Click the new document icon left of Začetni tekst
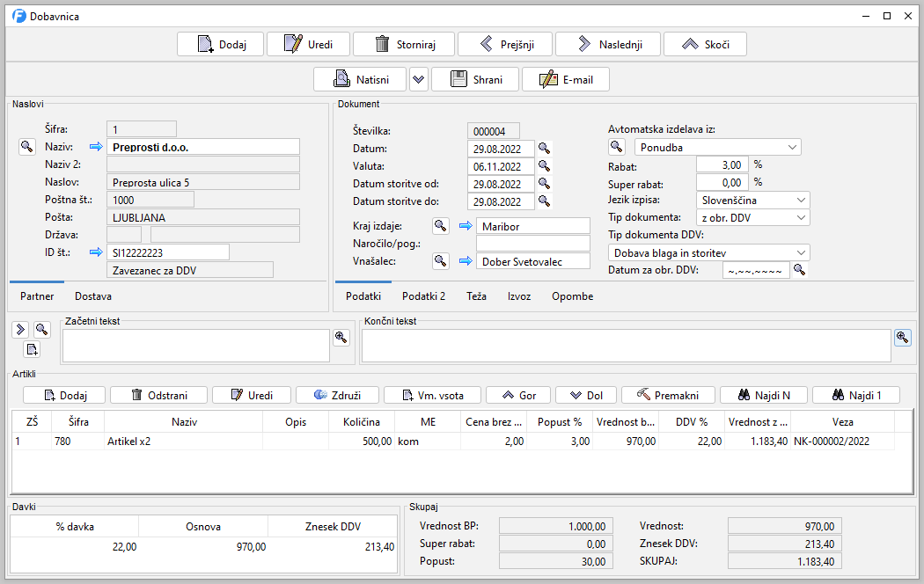This screenshot has height=584, width=924. pos(32,350)
